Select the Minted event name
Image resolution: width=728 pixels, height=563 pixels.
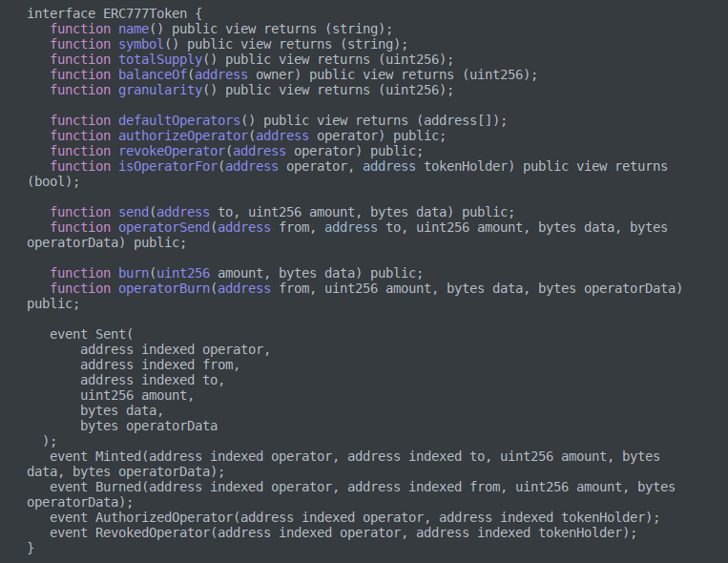[118, 457]
